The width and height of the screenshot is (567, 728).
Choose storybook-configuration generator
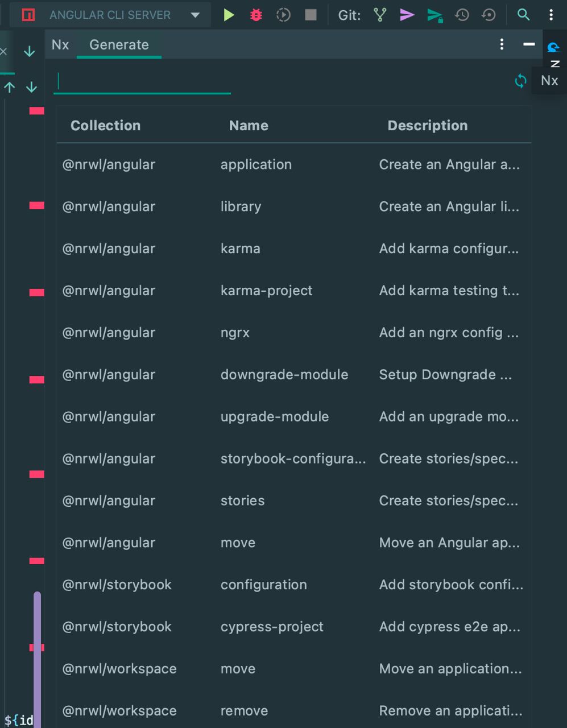click(x=293, y=459)
